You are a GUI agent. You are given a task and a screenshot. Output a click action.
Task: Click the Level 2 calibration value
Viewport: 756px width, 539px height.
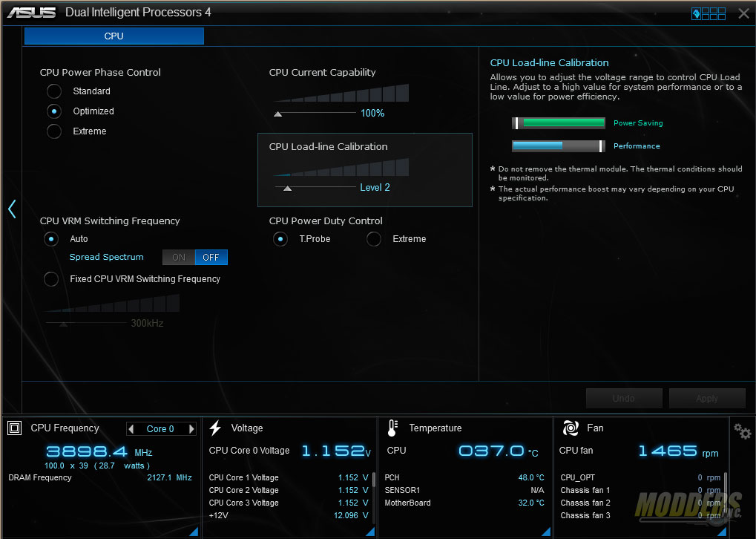(375, 188)
